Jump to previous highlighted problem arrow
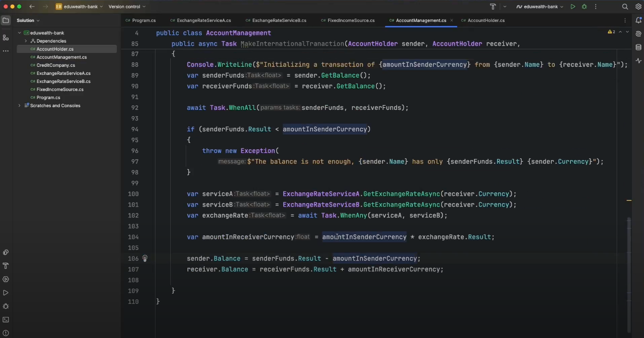 (620, 32)
